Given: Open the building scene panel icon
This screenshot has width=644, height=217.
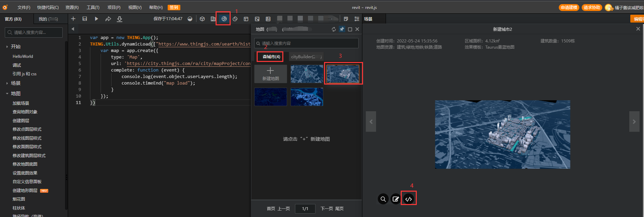Looking at the screenshot, I should point(213,19).
